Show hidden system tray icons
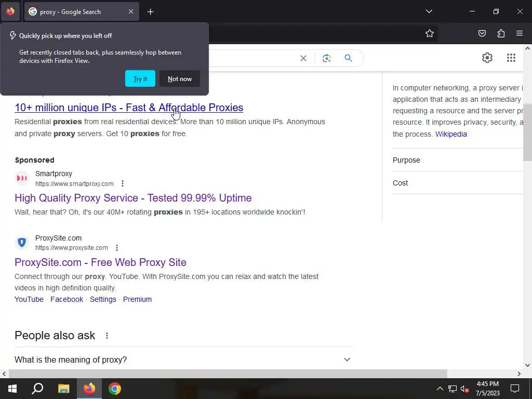 (x=440, y=389)
